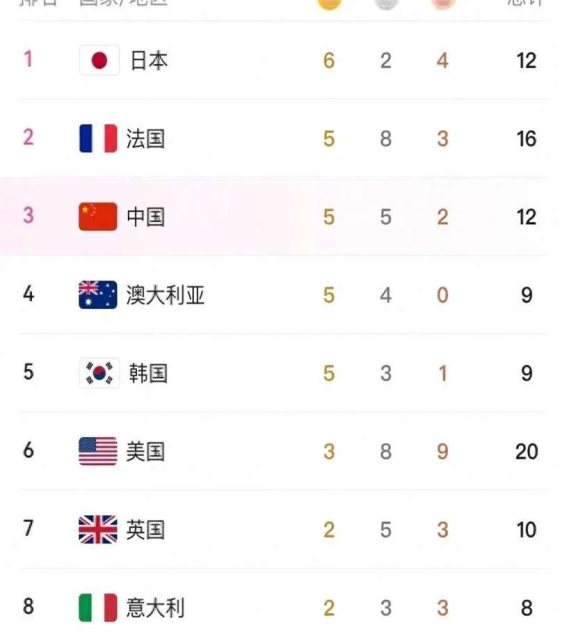Select 美国 total medal count 20
Viewport: 576px width, 632px height.
tap(526, 451)
